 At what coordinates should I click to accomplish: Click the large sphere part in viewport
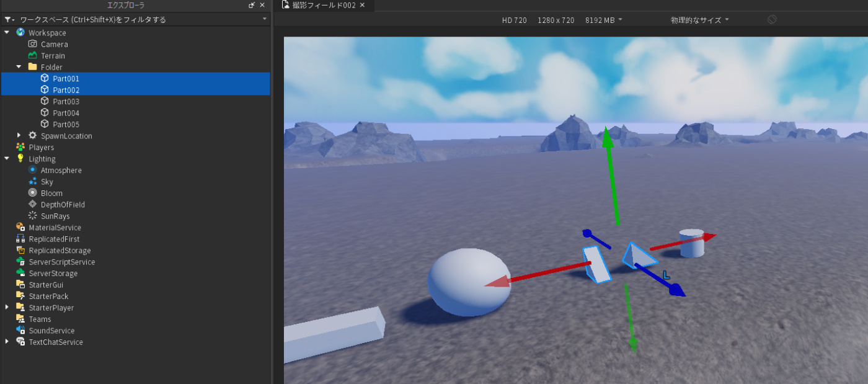(x=469, y=281)
